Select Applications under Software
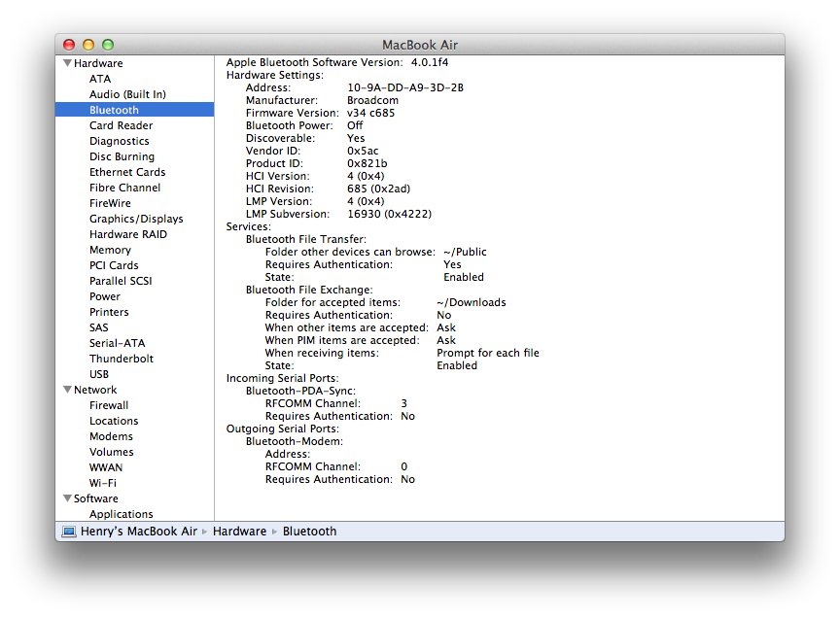The height and width of the screenshot is (618, 840). 122,514
